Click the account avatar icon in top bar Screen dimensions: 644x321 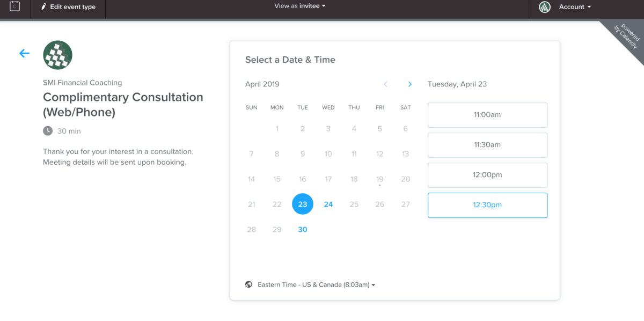tap(545, 7)
